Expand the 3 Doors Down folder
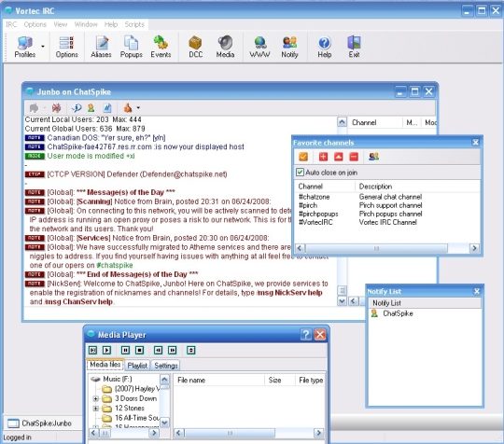Image resolution: width=504 pixels, height=444 pixels. coord(95,398)
